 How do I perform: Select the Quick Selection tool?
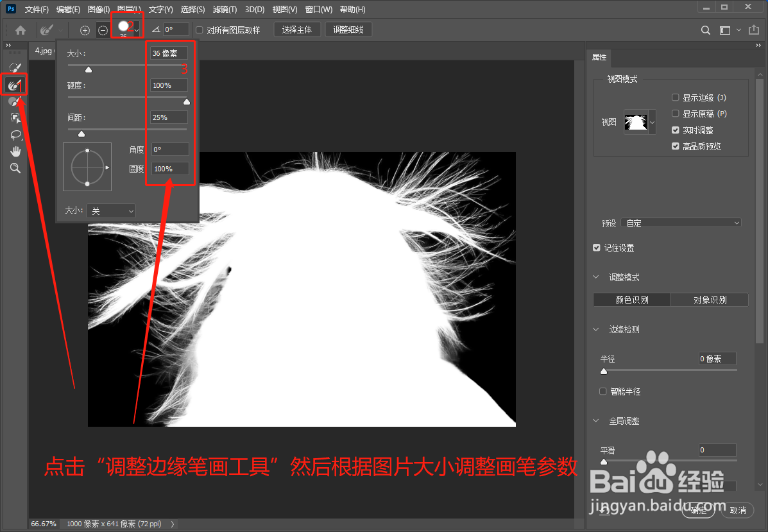[x=15, y=67]
